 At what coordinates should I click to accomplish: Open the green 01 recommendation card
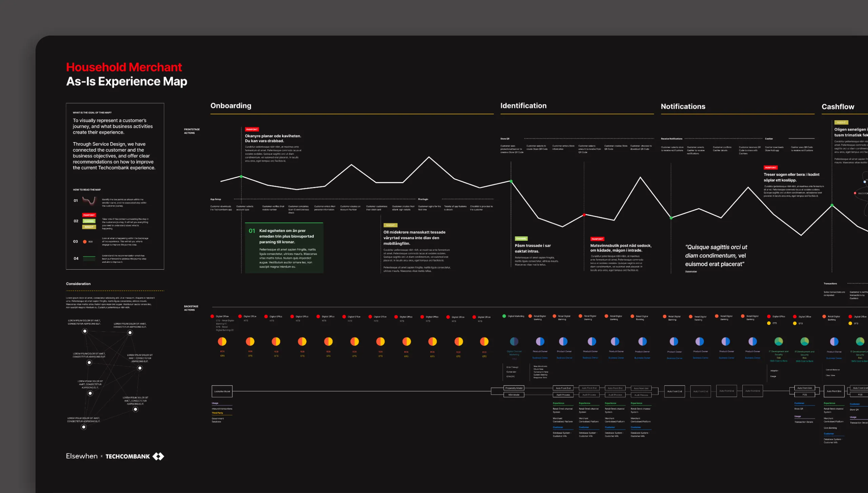[x=284, y=248]
